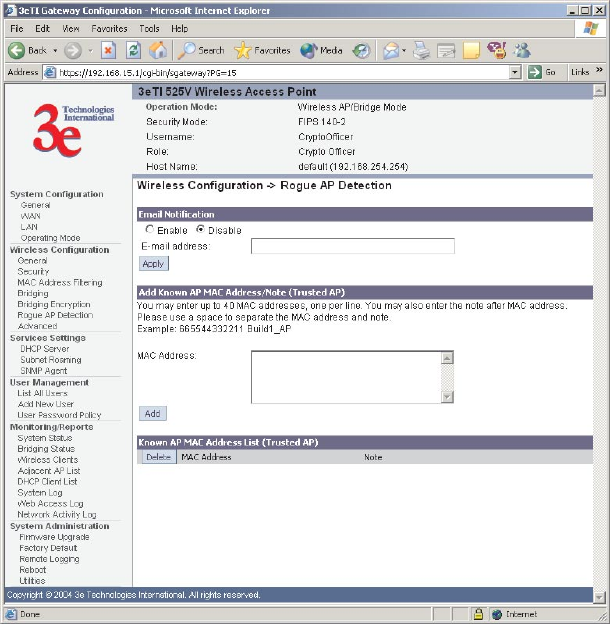The width and height of the screenshot is (610, 624).
Task: Open the File menu
Action: tap(17, 29)
